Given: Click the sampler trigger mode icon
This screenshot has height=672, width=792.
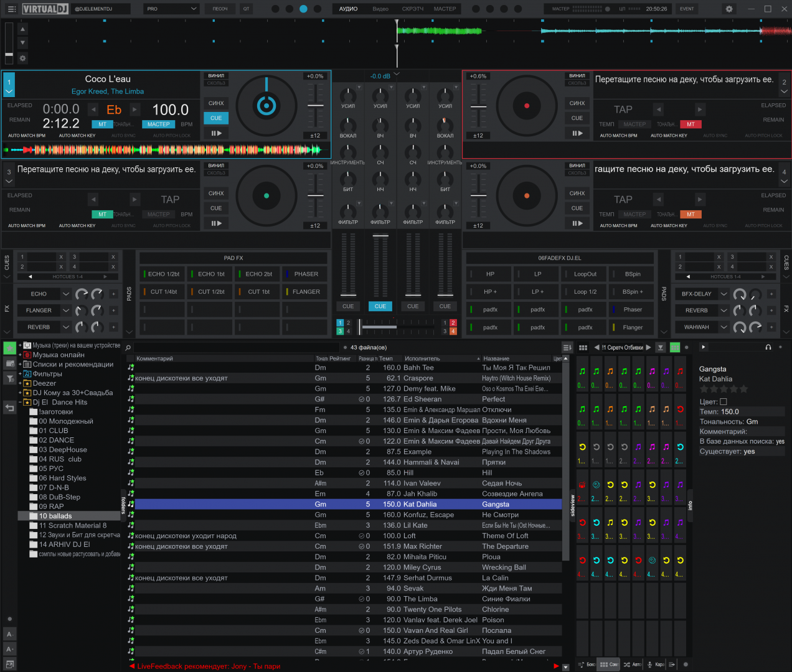Looking at the screenshot, I should 661,348.
